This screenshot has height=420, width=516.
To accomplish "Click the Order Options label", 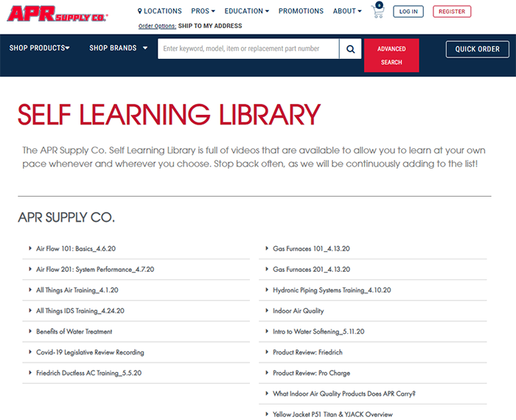I will [157, 27].
